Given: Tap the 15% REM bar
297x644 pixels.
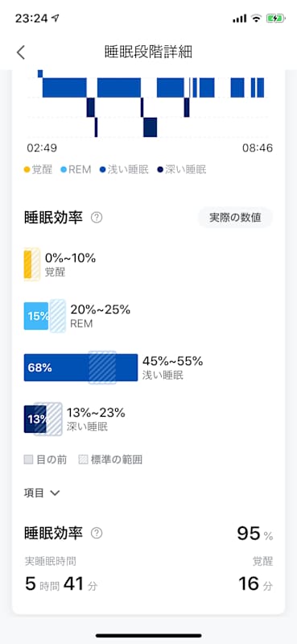Looking at the screenshot, I should tap(36, 316).
